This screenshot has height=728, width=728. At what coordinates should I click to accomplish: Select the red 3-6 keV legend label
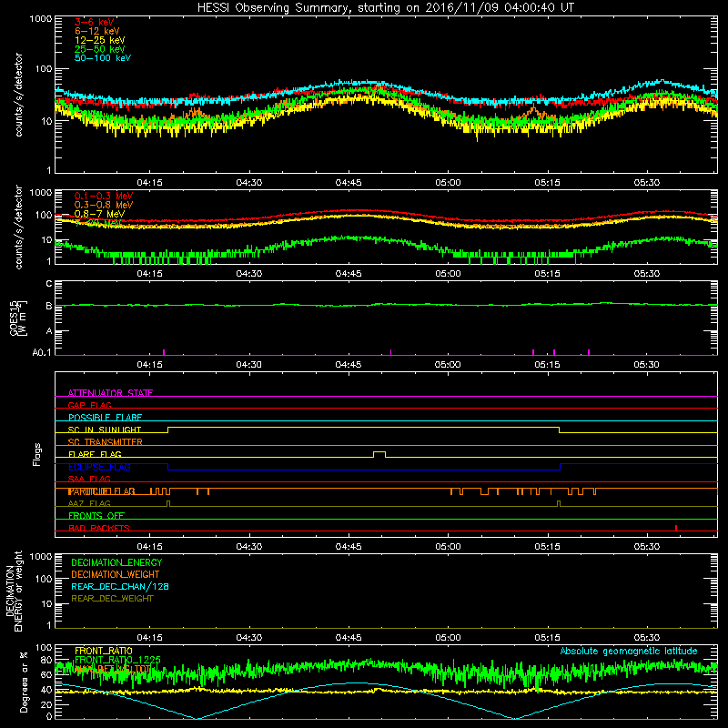point(95,22)
